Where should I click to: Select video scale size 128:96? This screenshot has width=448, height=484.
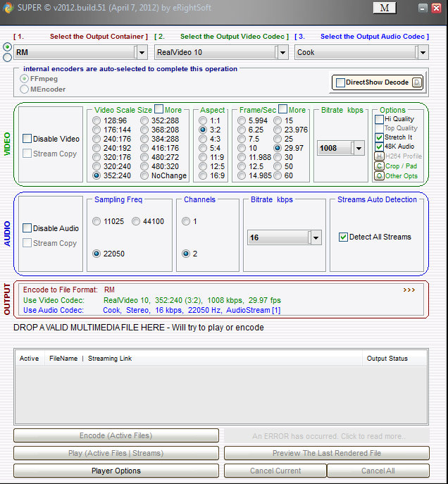point(97,120)
